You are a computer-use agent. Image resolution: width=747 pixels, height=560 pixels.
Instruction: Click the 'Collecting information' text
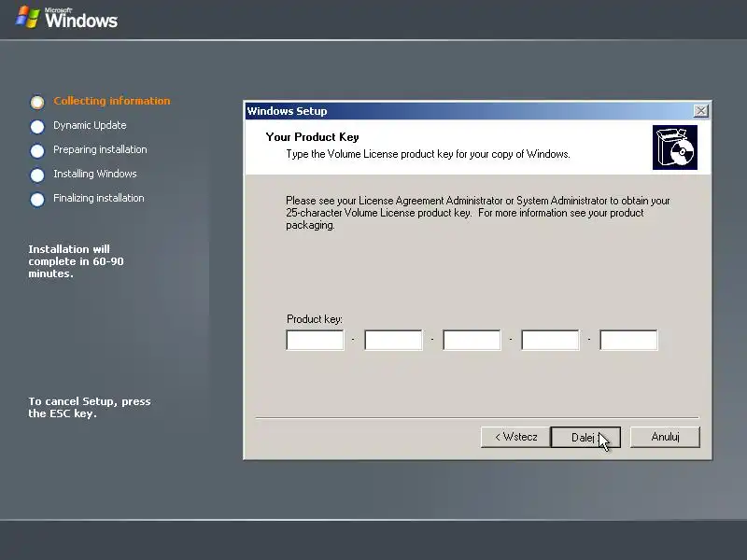coord(111,101)
